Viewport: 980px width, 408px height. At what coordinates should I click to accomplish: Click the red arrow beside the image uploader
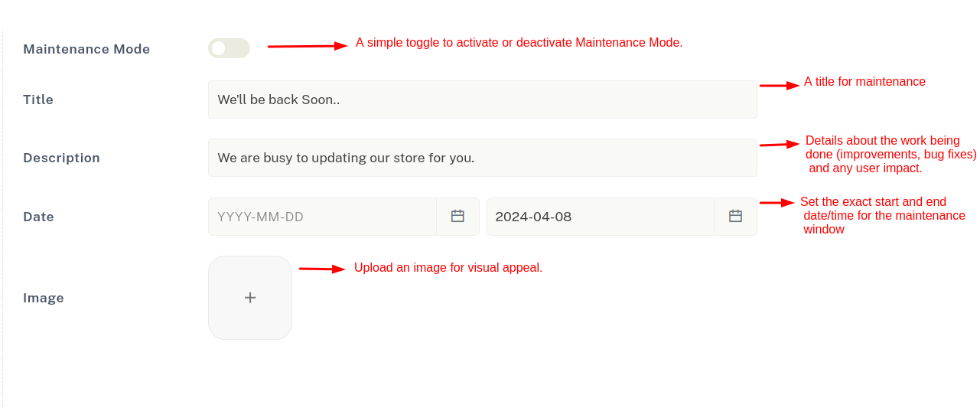322,269
